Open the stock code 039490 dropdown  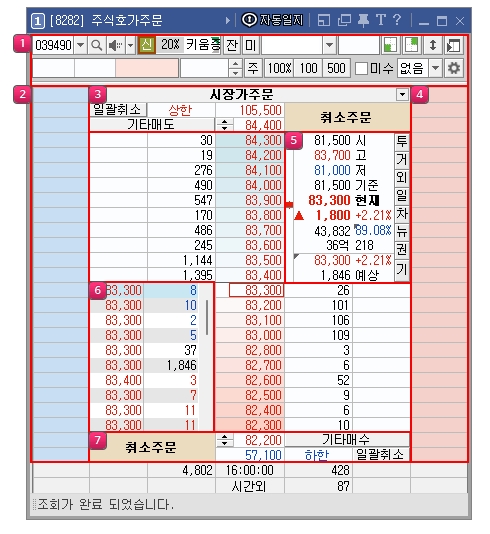[80, 45]
